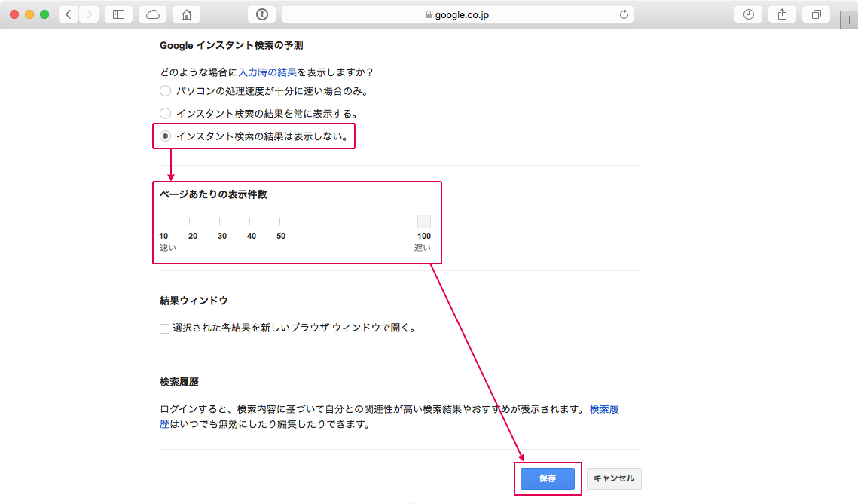Set results per page slider to 50
The width and height of the screenshot is (858, 504).
[279, 221]
